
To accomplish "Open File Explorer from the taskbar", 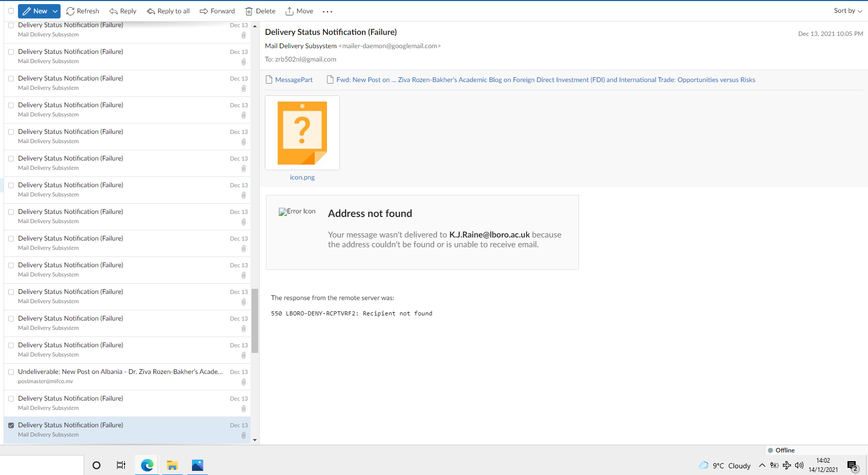I will (172, 465).
